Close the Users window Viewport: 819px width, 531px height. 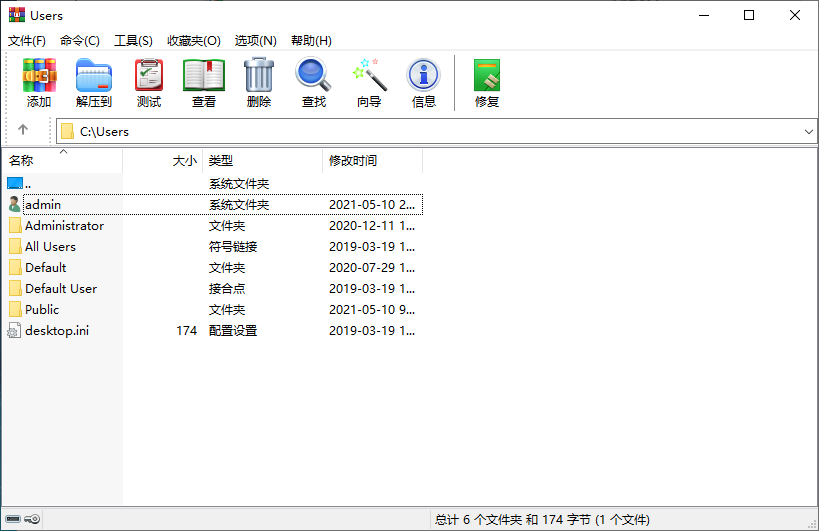pyautogui.click(x=794, y=15)
